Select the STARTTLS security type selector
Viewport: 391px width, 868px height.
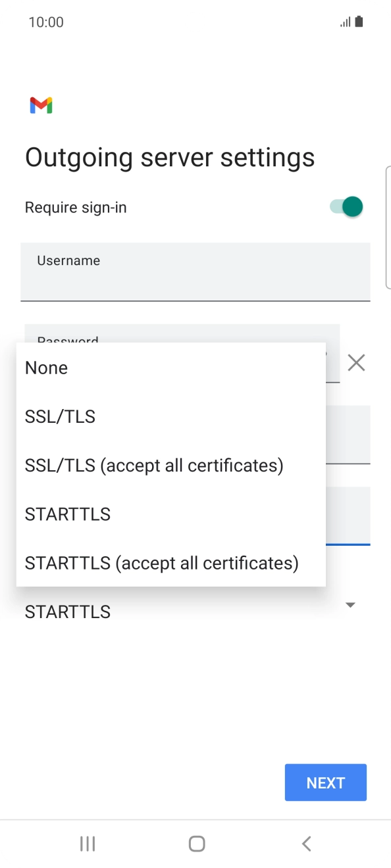191,612
